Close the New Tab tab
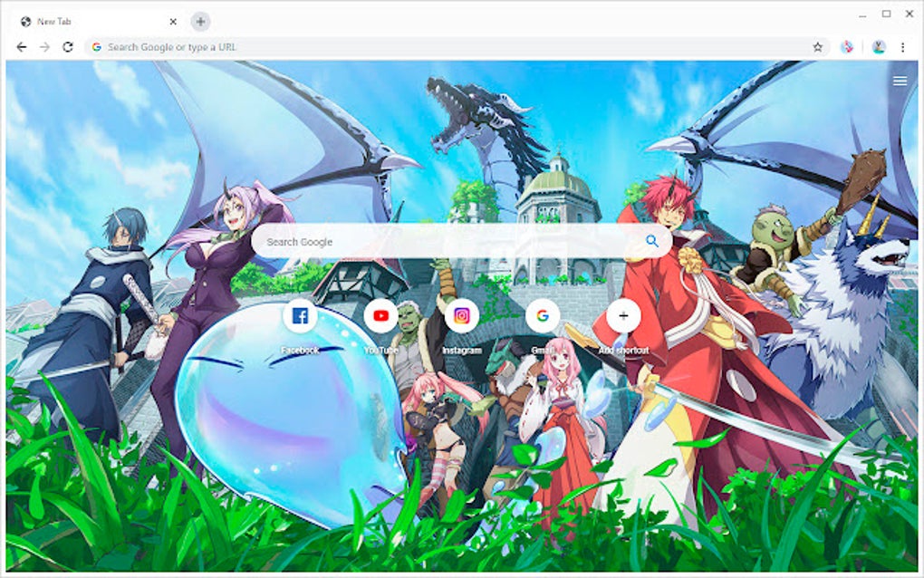 click(x=173, y=22)
